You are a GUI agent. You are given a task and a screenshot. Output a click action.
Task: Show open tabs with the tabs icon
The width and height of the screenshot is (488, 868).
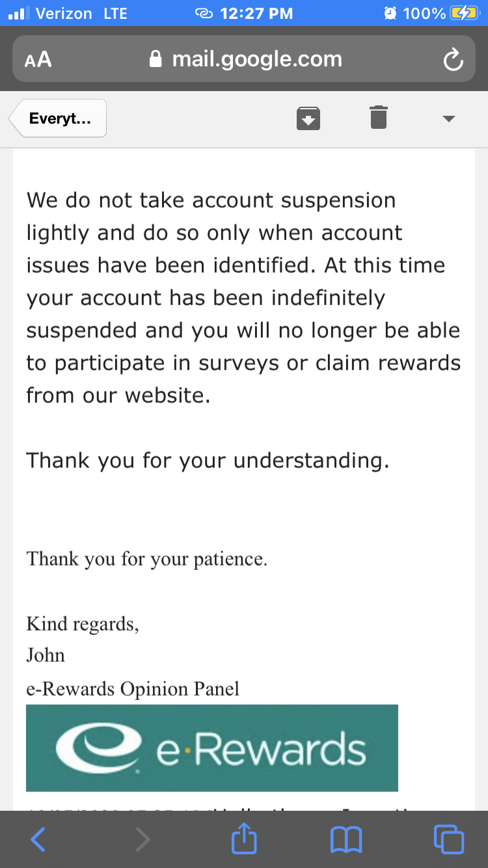click(x=449, y=839)
